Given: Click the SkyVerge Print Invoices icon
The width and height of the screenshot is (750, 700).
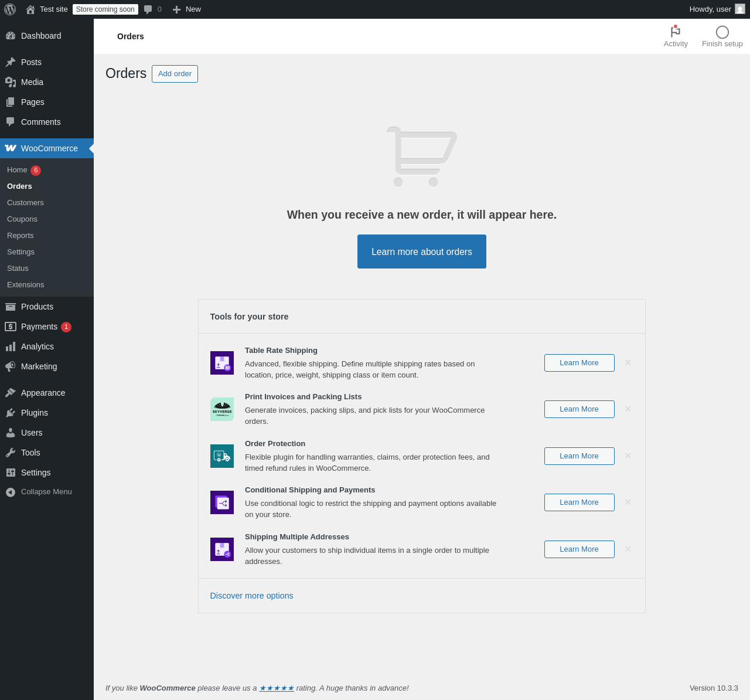Looking at the screenshot, I should 222,409.
